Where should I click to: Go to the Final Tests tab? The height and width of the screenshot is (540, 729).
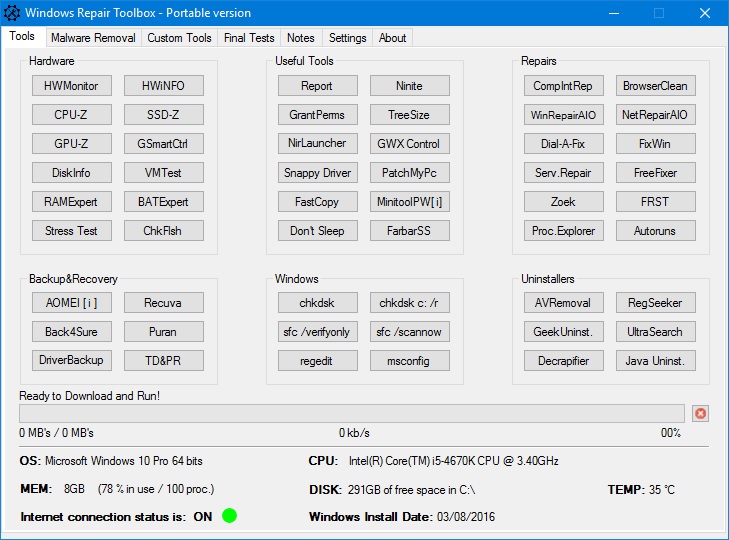pyautogui.click(x=249, y=38)
